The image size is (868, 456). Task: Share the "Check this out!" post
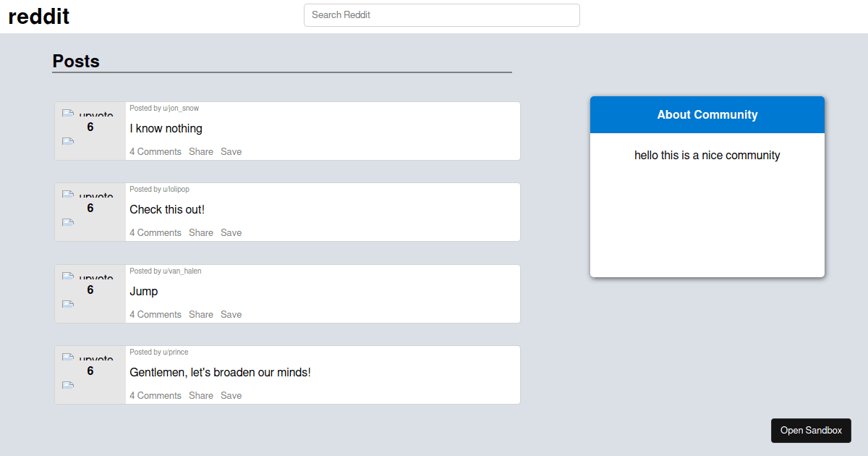coord(201,233)
